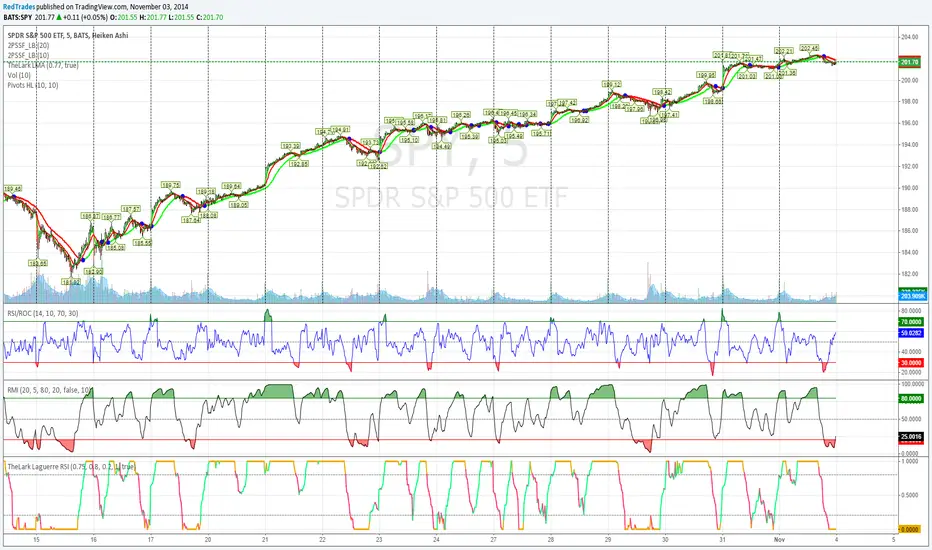Select the Vol (10) indicator label

pyautogui.click(x=19, y=75)
